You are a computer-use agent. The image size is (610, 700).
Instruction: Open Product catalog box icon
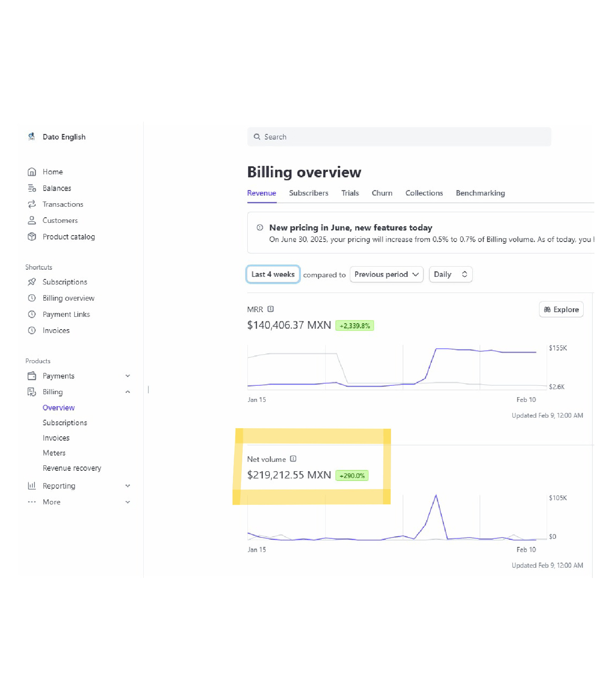[32, 236]
